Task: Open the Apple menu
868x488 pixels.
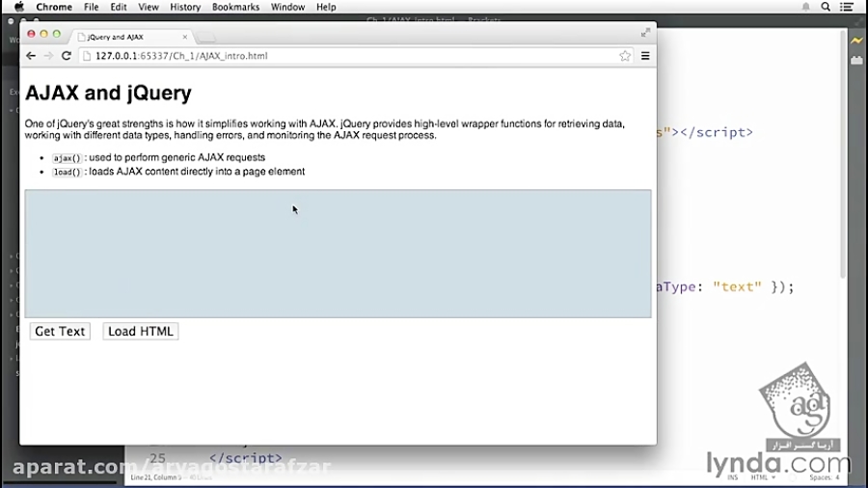Action: (x=19, y=7)
